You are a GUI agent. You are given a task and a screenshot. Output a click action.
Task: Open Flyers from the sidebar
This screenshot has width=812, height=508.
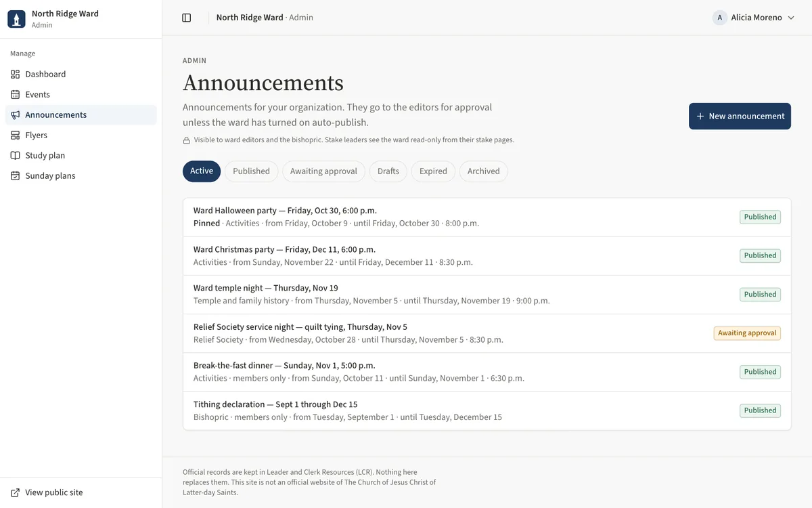81,135
